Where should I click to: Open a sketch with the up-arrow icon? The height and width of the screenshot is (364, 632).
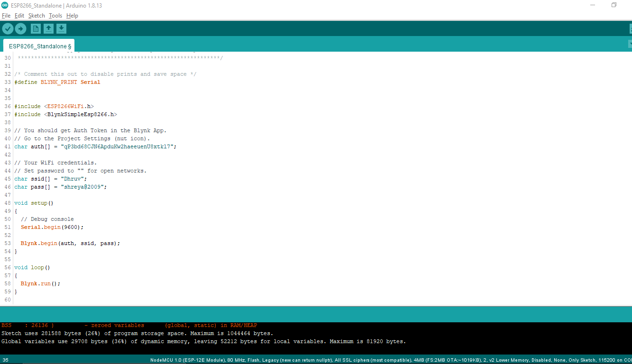point(48,29)
